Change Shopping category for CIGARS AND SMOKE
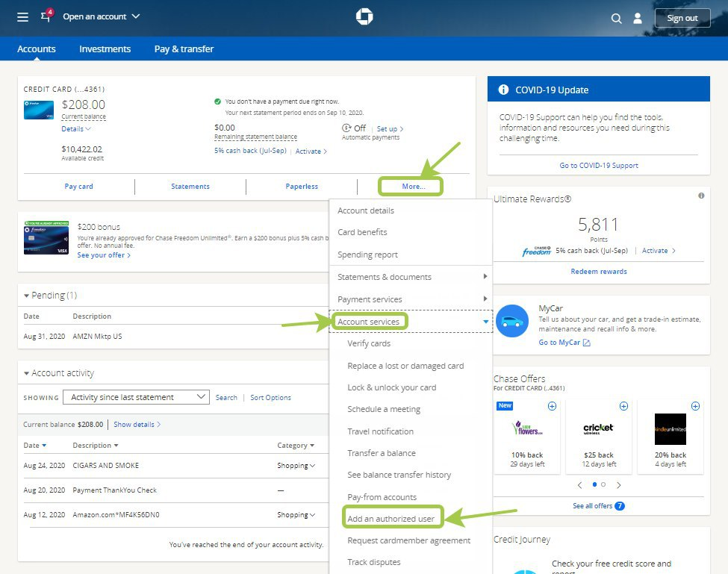 [296, 466]
